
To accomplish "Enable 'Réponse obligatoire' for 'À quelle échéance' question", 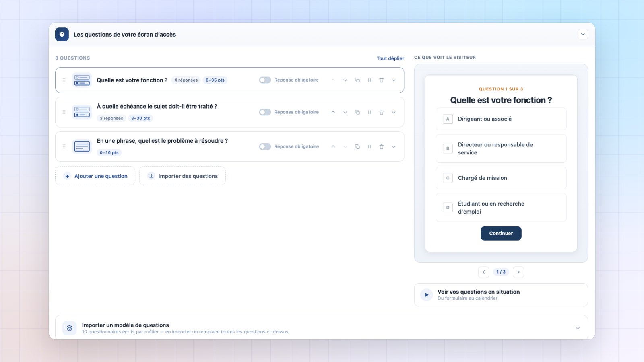I will click(x=265, y=112).
